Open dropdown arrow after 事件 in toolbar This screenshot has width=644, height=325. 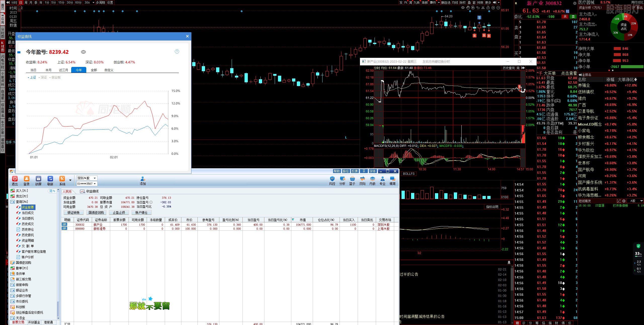pos(439,3)
